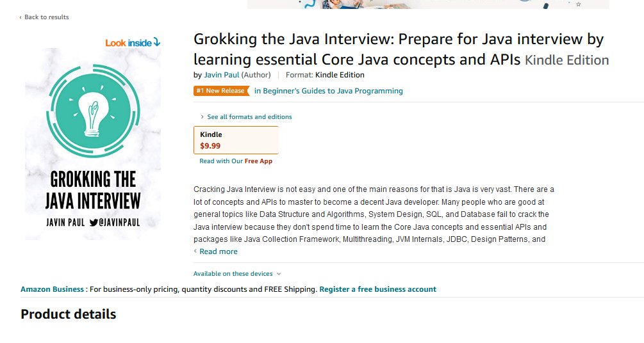The width and height of the screenshot is (644, 343).
Task: Click the Twitter bird on the cover
Action: pos(94,223)
